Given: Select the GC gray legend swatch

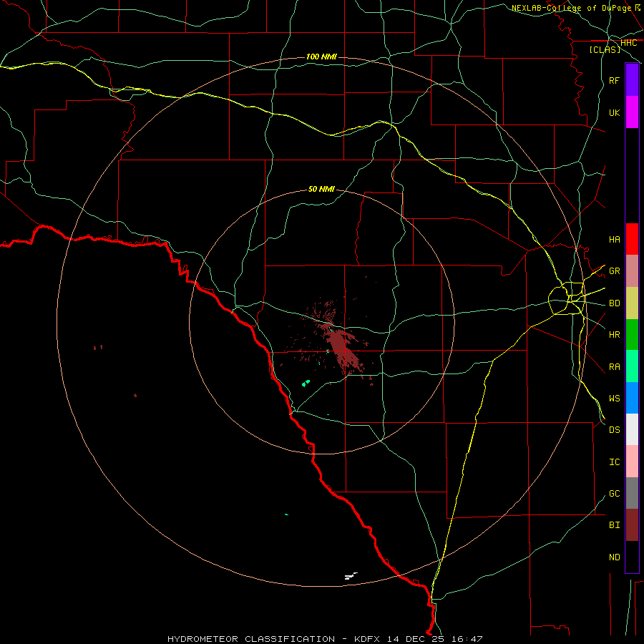Looking at the screenshot, I should pos(632,493).
